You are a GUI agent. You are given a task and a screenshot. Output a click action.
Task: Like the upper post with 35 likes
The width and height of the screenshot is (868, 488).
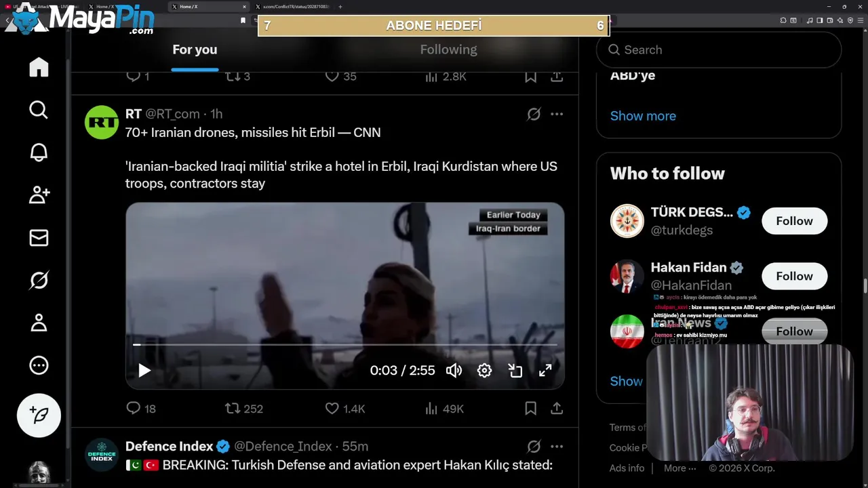pyautogui.click(x=341, y=77)
